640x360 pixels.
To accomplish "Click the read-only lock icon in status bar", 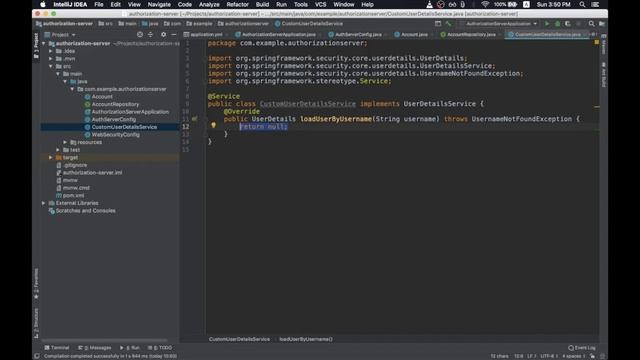I will tap(592, 356).
